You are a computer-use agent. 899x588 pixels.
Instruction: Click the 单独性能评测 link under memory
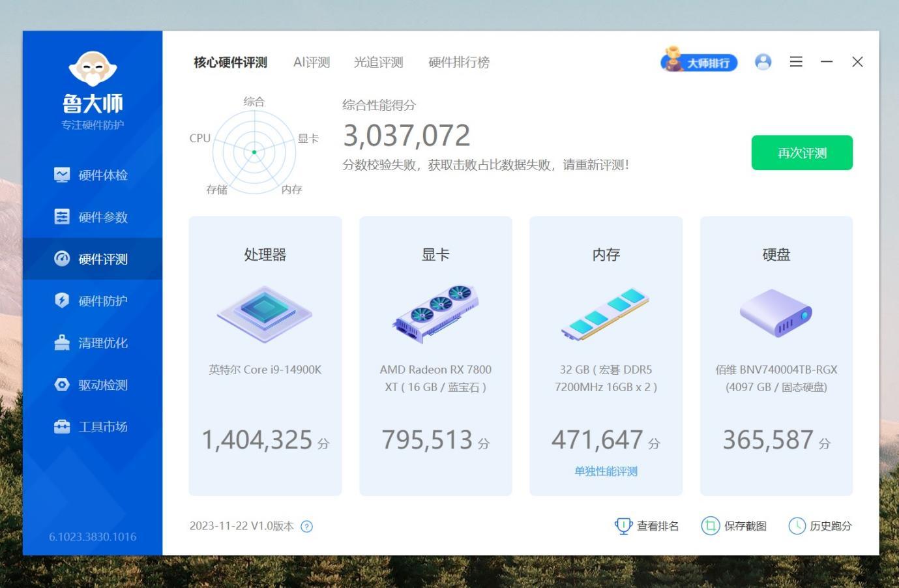click(606, 471)
